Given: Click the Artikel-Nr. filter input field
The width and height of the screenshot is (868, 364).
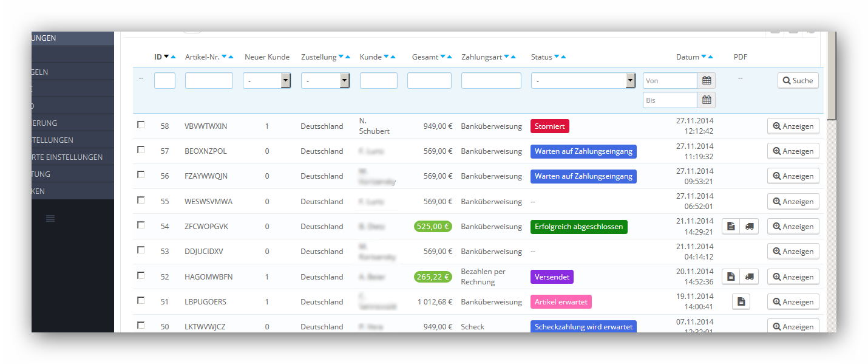Looking at the screenshot, I should tap(209, 80).
